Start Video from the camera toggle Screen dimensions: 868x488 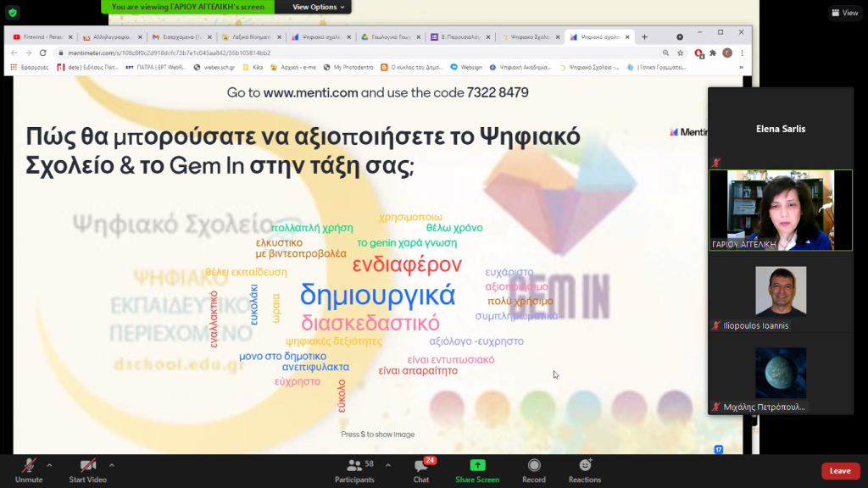pos(87,470)
